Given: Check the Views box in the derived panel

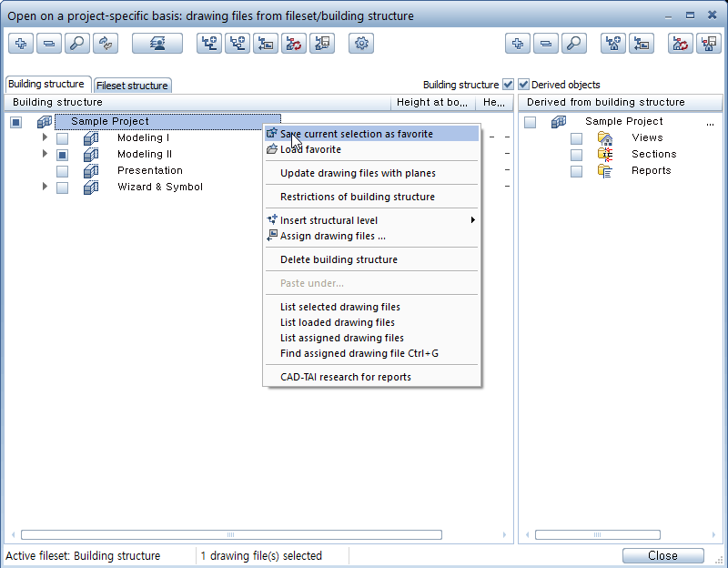Looking at the screenshot, I should tap(577, 138).
